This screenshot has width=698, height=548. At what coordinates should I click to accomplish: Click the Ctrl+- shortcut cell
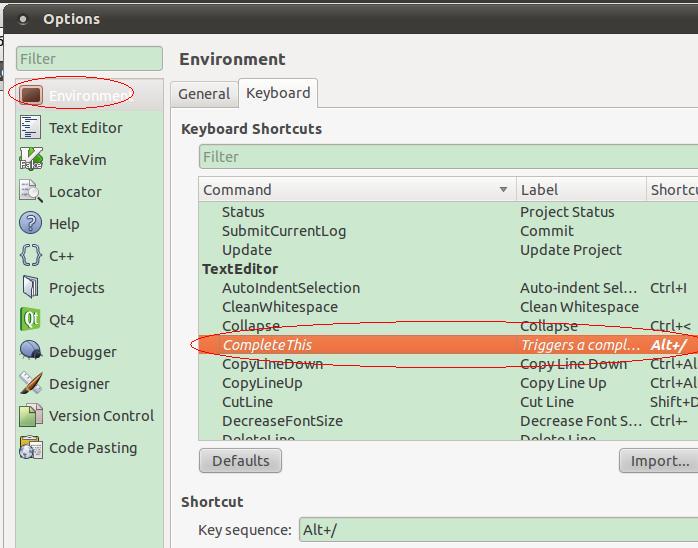pyautogui.click(x=668, y=421)
